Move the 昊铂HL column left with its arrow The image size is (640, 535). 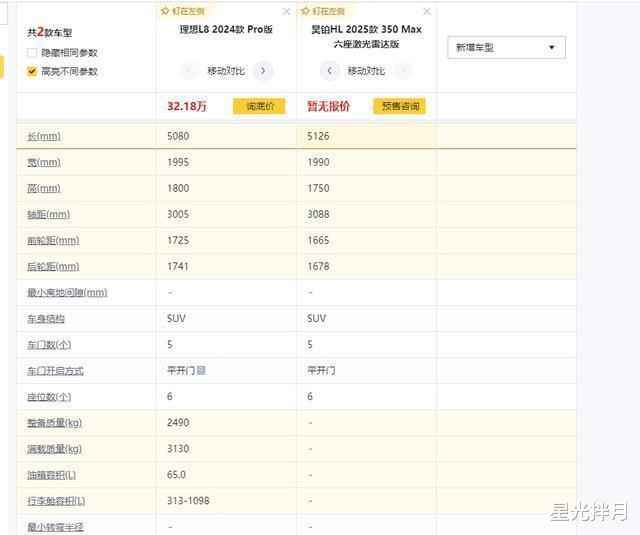click(330, 71)
